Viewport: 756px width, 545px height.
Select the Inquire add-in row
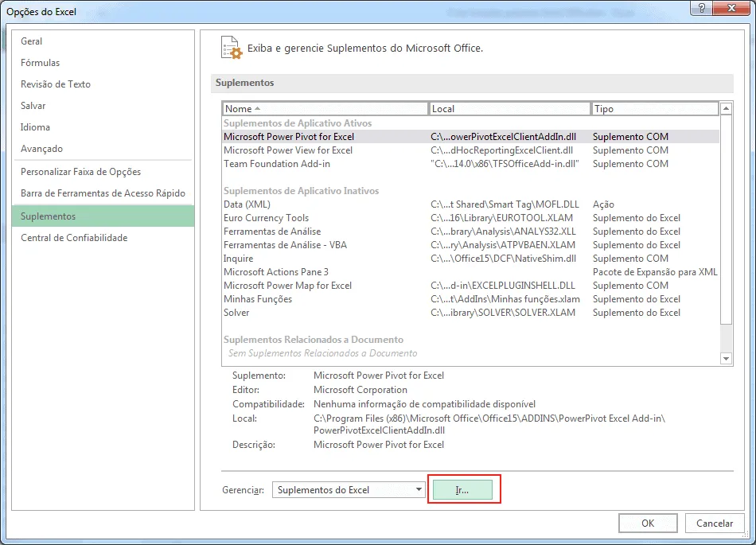470,259
